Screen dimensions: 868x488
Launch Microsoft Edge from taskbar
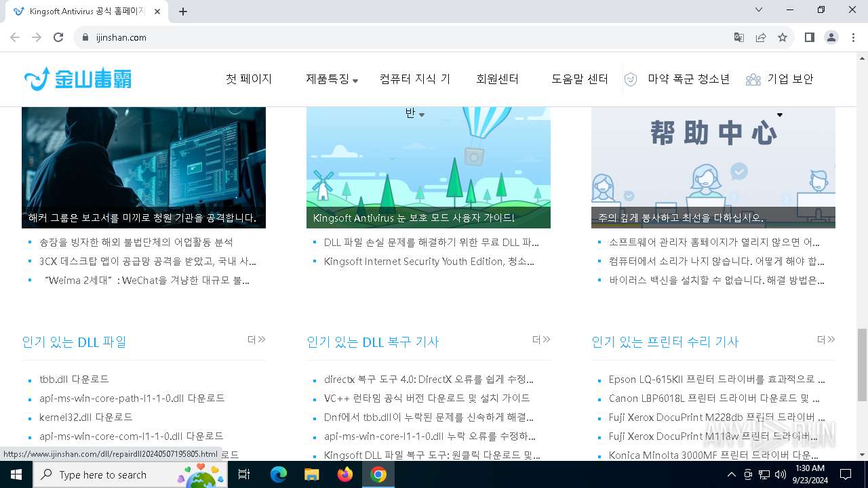coord(279,474)
